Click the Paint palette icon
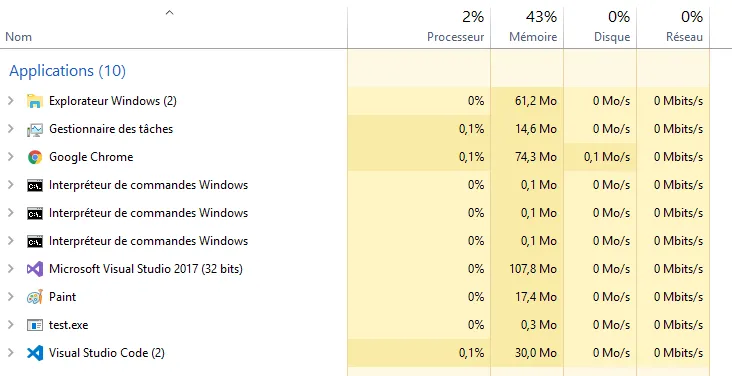The height and width of the screenshot is (376, 732). pos(35,297)
